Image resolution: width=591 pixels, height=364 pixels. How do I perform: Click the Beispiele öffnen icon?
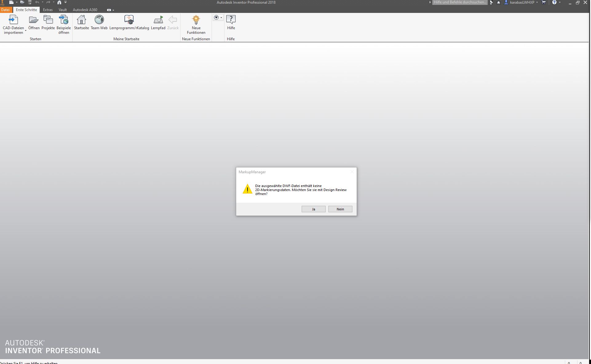[64, 20]
